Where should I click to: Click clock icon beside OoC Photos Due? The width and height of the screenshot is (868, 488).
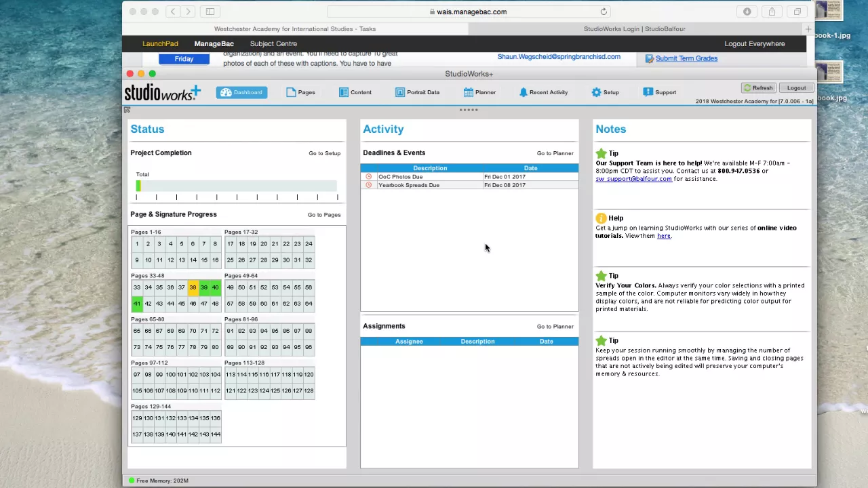(369, 177)
